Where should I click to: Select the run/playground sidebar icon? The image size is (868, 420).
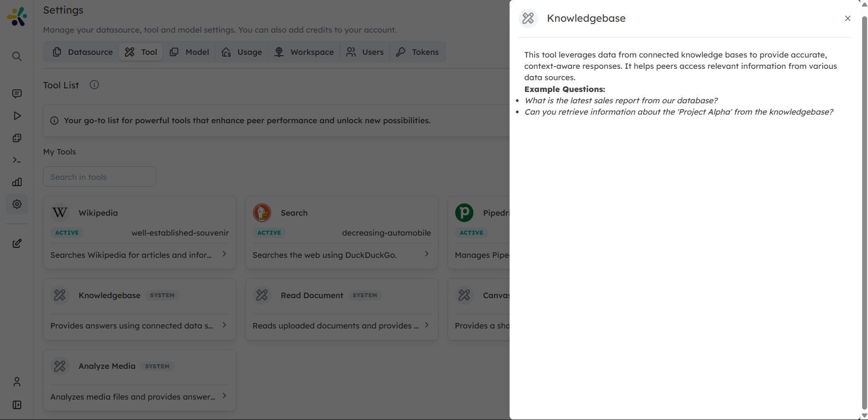(x=17, y=116)
